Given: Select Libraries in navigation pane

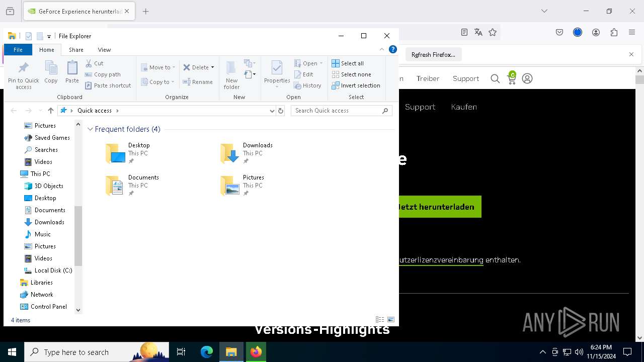Looking at the screenshot, I should 36,283.
